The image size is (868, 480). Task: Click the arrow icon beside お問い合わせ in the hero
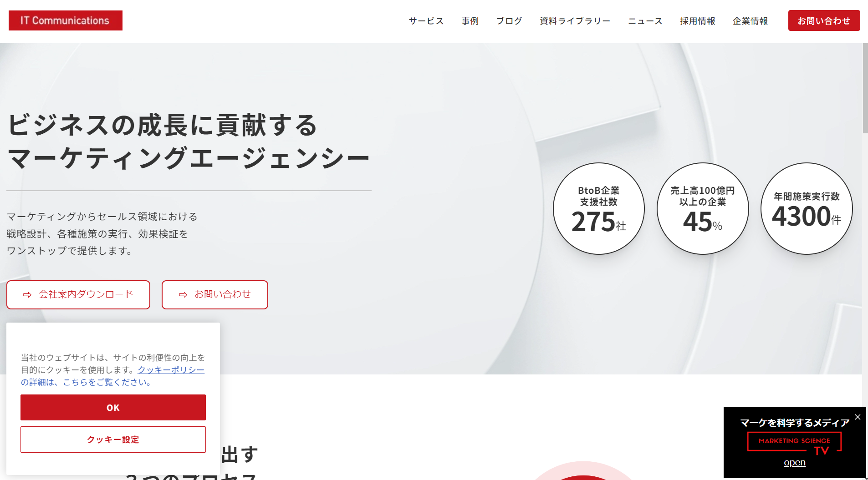click(183, 295)
